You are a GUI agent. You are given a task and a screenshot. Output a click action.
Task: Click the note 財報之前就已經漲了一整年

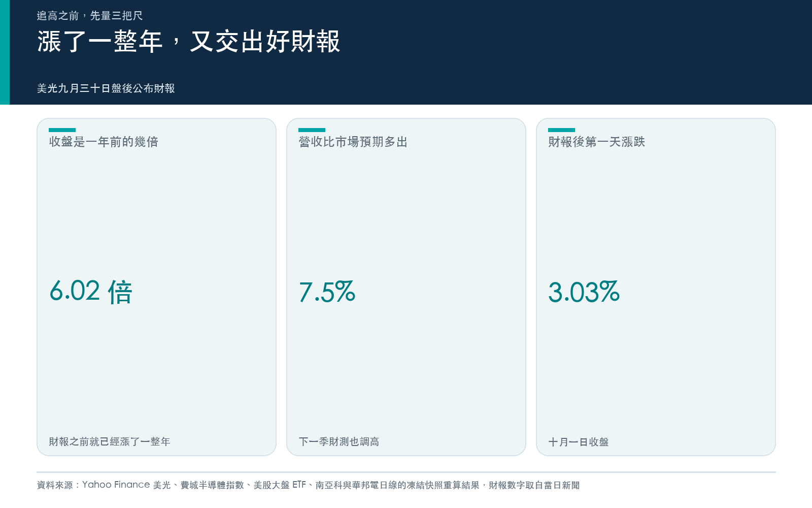click(x=110, y=441)
